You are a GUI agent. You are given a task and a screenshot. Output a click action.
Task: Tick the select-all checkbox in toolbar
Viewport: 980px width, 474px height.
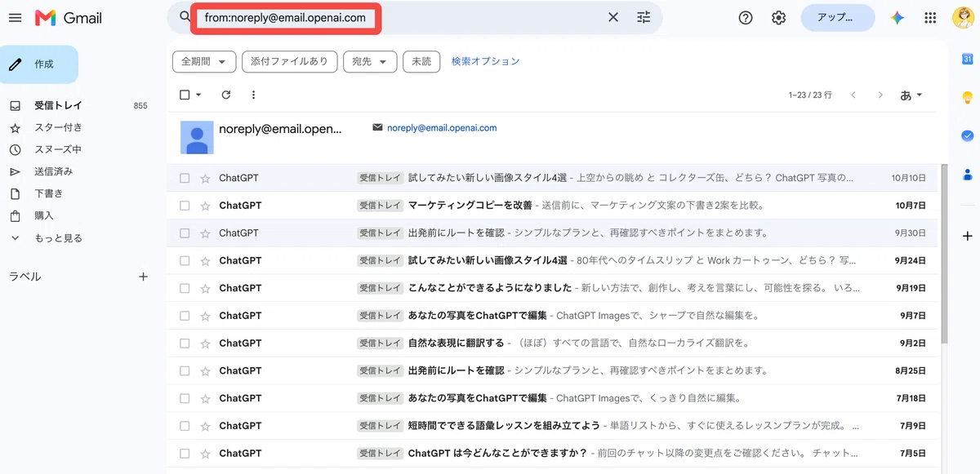(x=185, y=95)
